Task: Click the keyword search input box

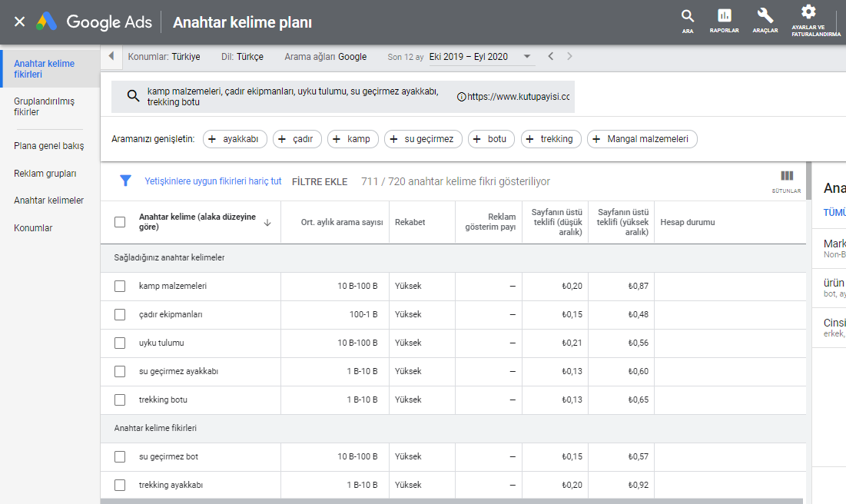Action: pos(292,97)
